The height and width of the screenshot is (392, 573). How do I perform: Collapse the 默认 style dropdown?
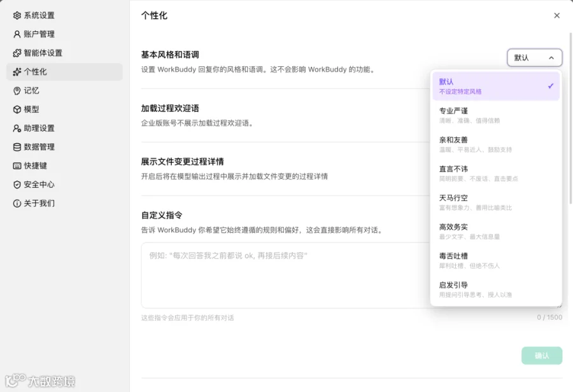tap(534, 58)
